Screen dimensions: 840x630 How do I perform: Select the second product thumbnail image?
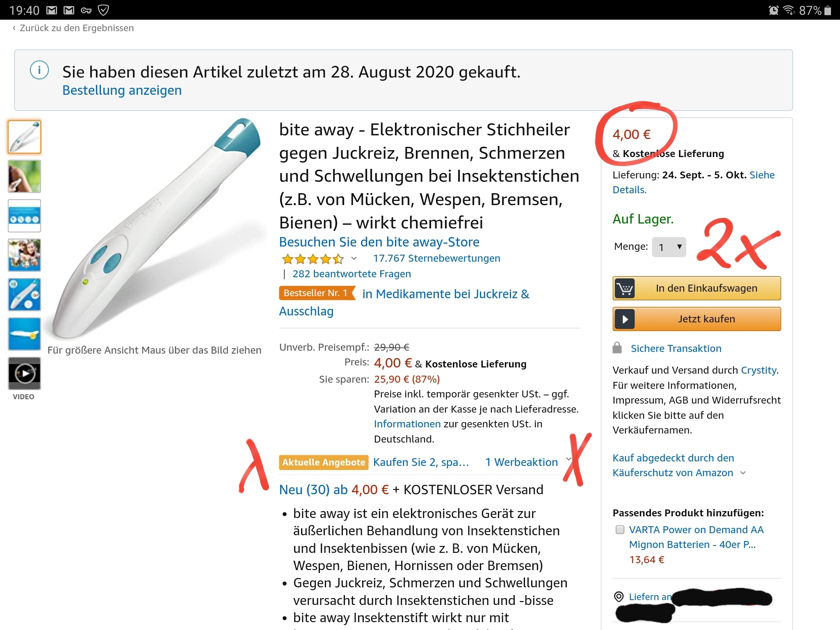point(25,176)
